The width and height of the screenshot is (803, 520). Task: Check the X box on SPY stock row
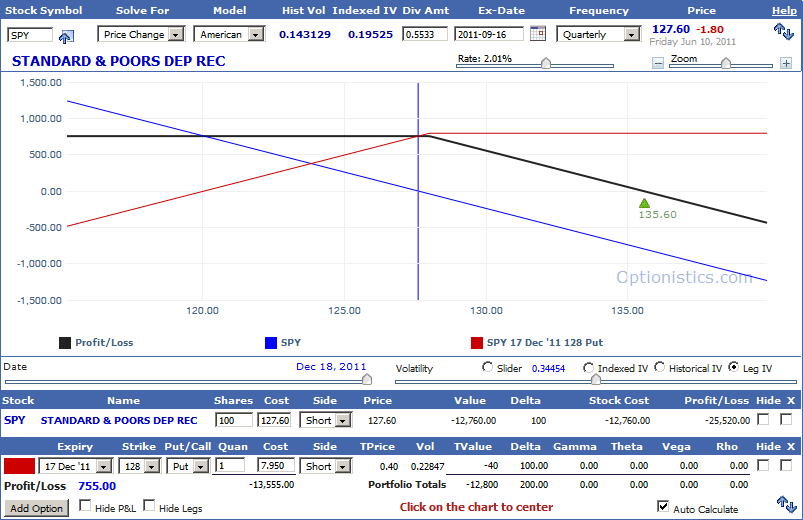[x=786, y=420]
